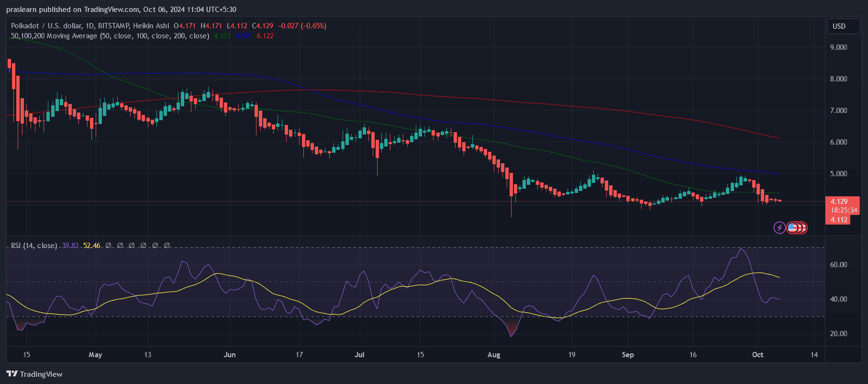
Task: Select the Oct label on time axis
Action: (757, 355)
